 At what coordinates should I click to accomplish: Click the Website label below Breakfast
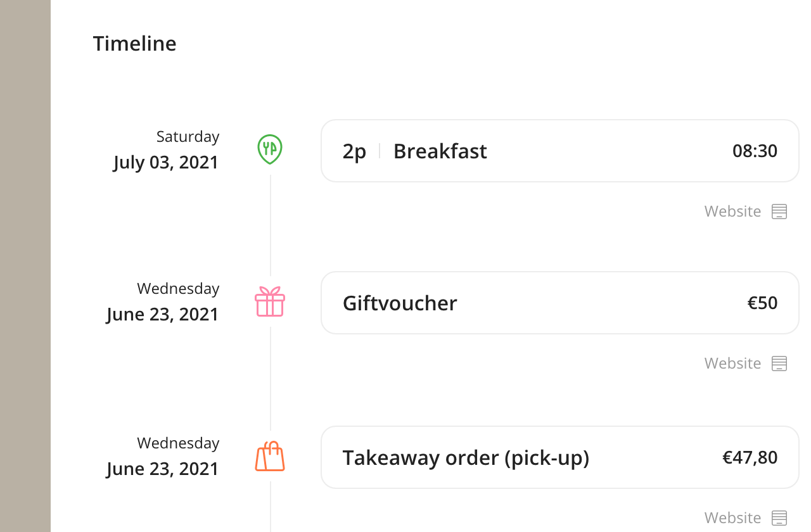pyautogui.click(x=732, y=211)
